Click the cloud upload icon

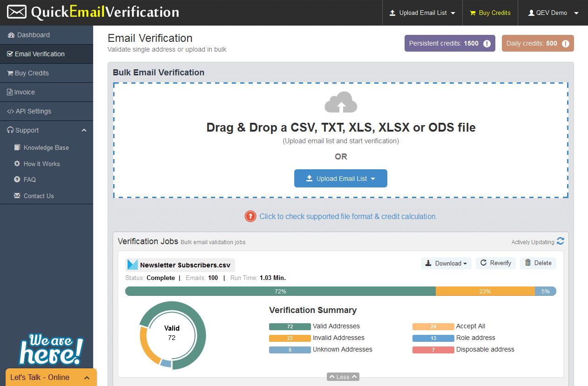click(x=341, y=102)
